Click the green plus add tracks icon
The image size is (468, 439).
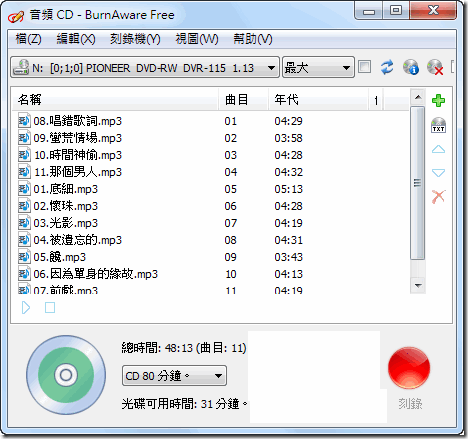click(438, 100)
